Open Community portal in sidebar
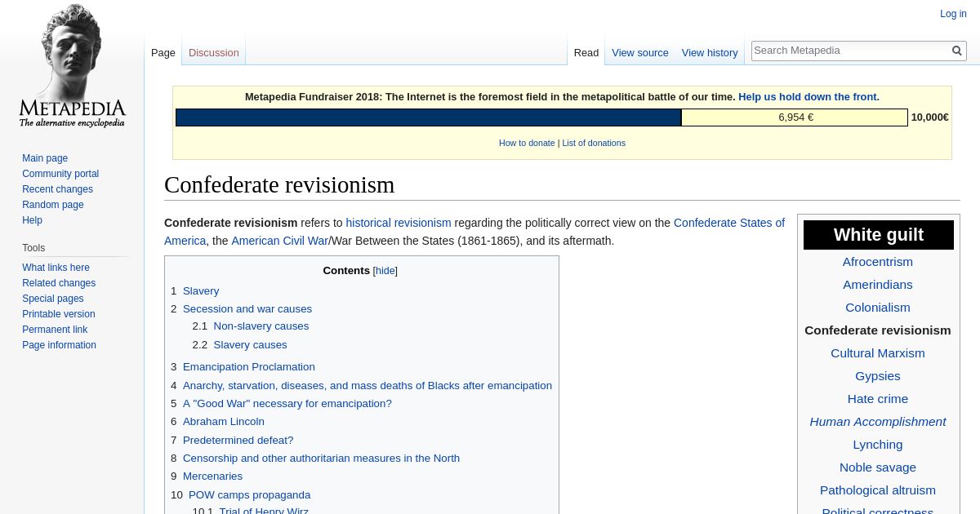Viewport: 980px width, 514px height. coord(60,174)
